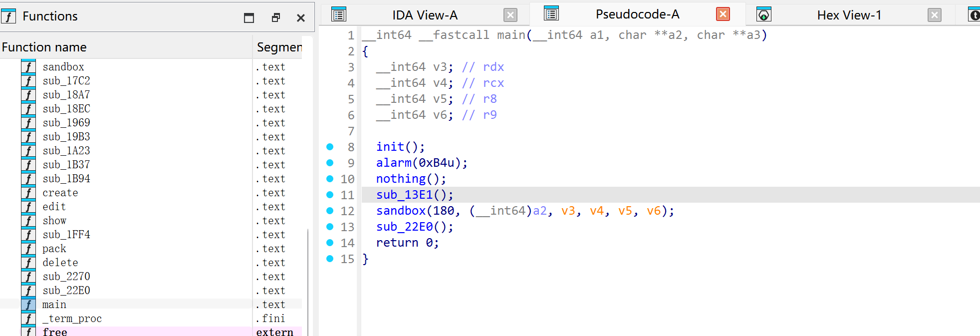Toggle breakpoint dot on line 10

pyautogui.click(x=330, y=179)
